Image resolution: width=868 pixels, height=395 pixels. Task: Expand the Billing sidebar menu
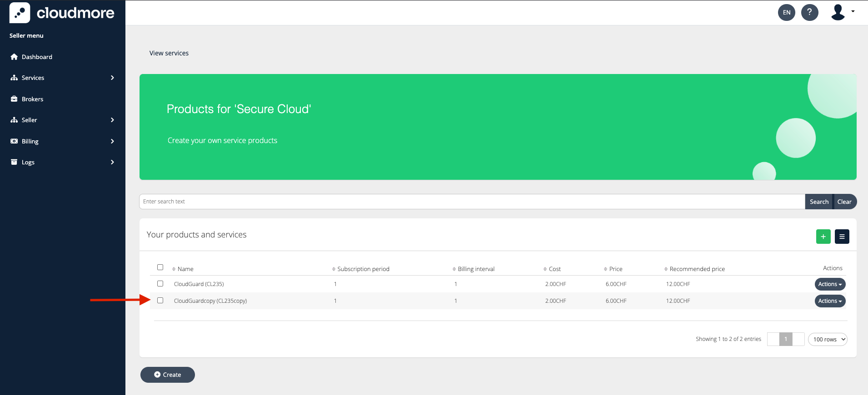62,141
